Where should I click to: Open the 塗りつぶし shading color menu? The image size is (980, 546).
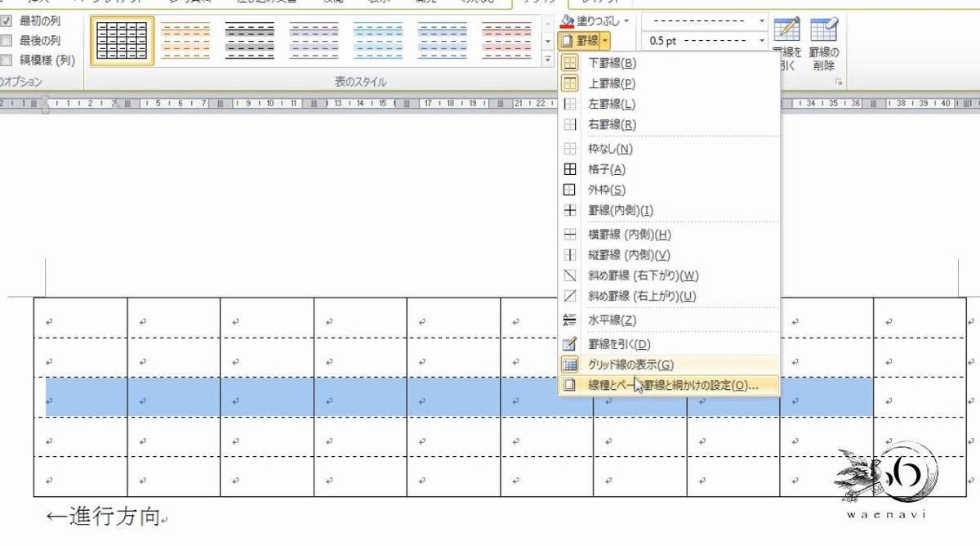click(590, 22)
